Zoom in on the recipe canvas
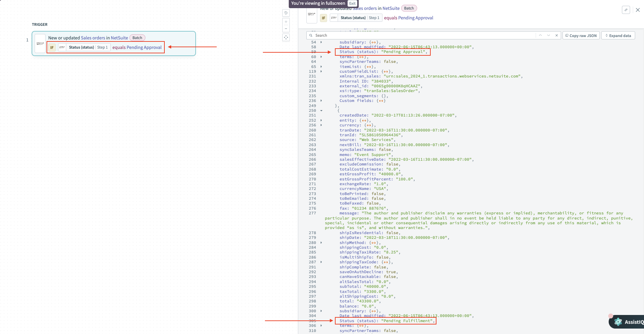This screenshot has width=644, height=334. [x=286, y=22]
